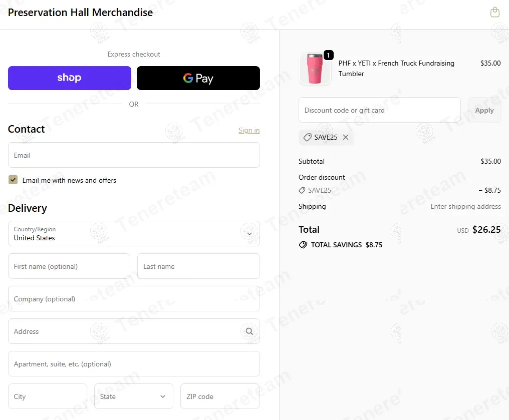Pay with Google Pay button
509x420 pixels.
[198, 78]
